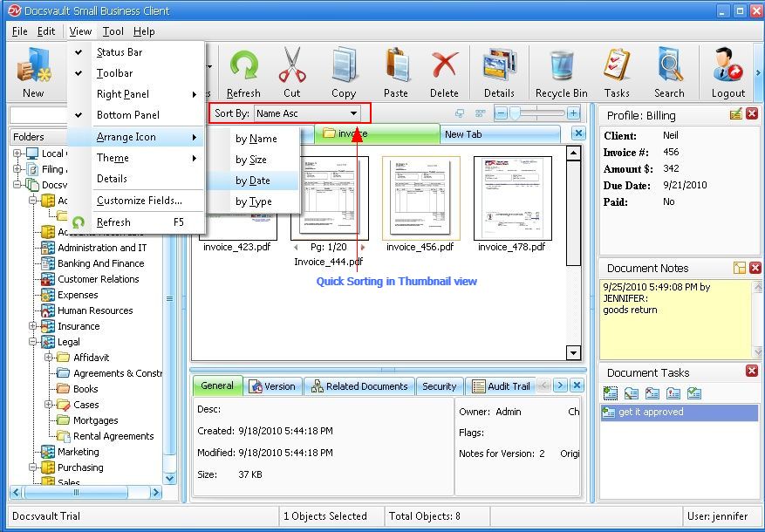This screenshot has width=765, height=532.
Task: Toggle the Status Bar checkmark option
Action: point(120,52)
